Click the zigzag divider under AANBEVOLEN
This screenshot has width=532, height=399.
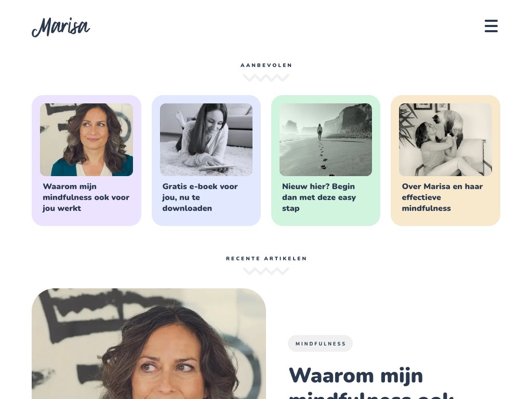[x=266, y=78]
